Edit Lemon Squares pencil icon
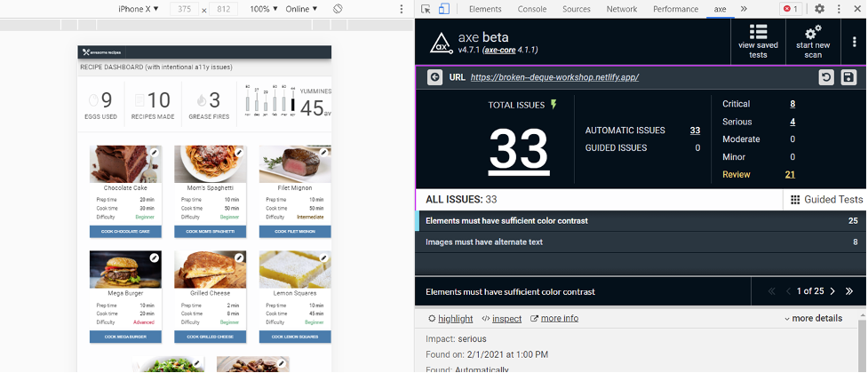 [324, 258]
